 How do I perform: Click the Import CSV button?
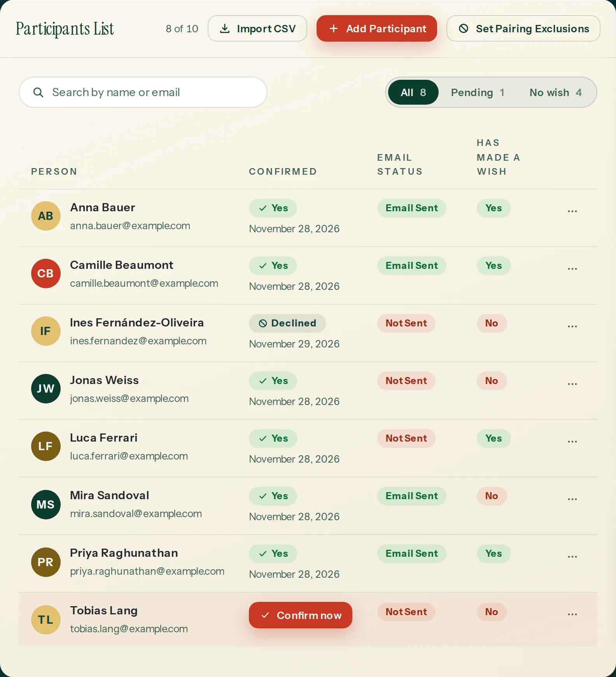[257, 28]
